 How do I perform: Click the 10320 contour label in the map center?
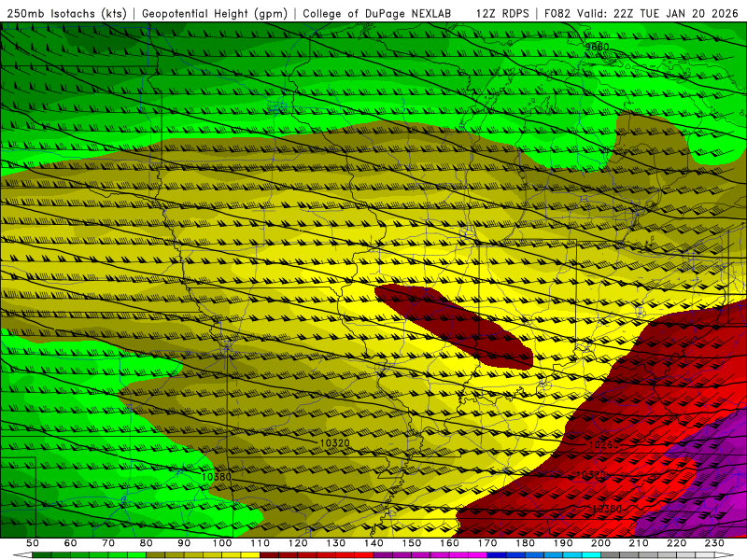tap(334, 442)
